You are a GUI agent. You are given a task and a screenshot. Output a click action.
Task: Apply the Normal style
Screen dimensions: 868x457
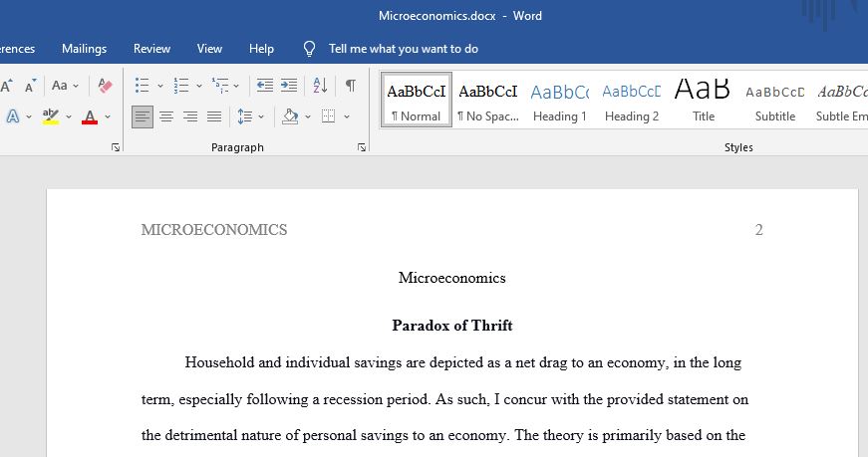(417, 101)
